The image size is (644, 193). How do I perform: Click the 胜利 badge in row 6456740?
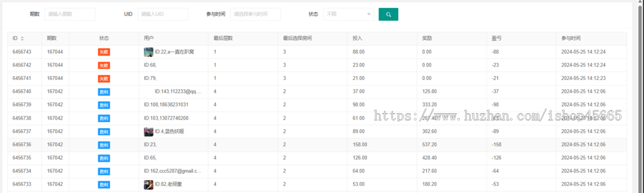pyautogui.click(x=104, y=92)
